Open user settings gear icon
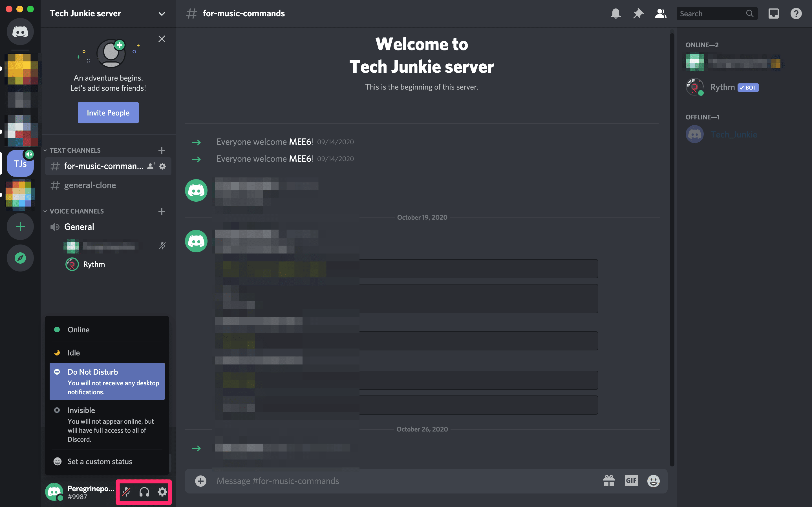812x507 pixels. pos(162,492)
